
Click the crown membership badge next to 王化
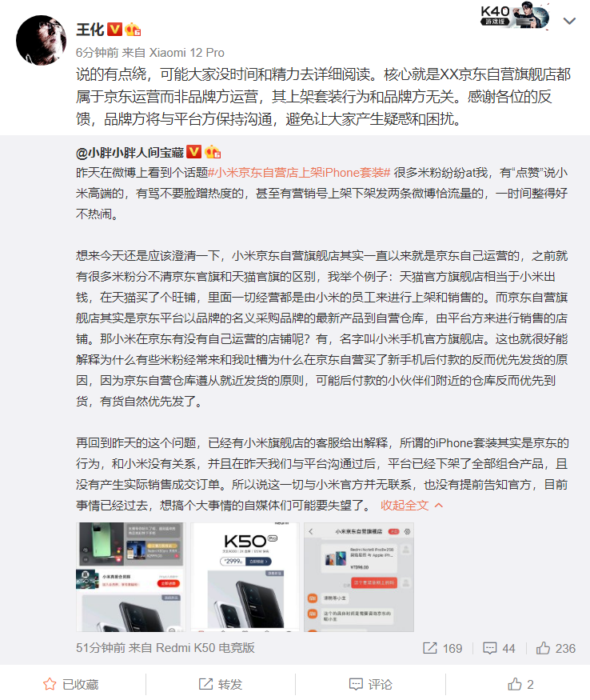pos(133,30)
